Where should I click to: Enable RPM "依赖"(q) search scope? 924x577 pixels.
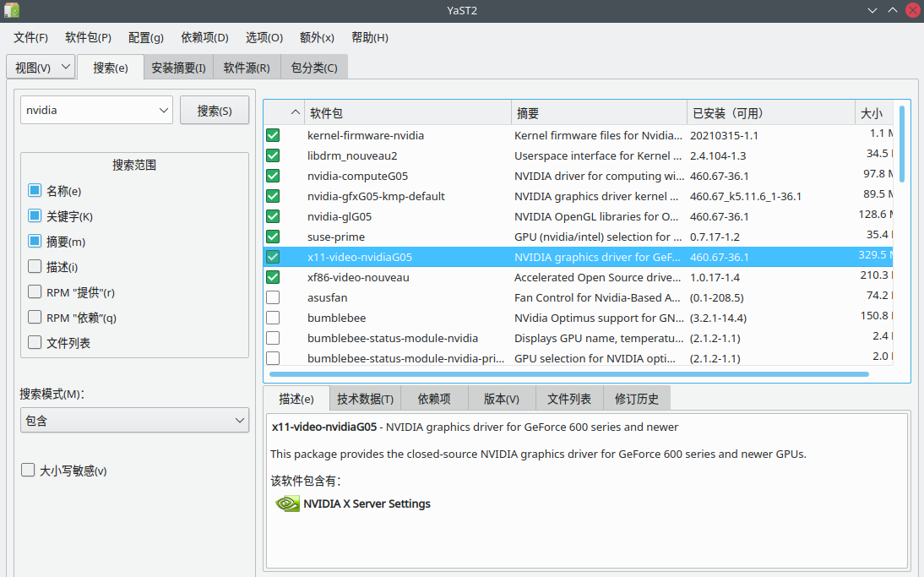point(35,317)
